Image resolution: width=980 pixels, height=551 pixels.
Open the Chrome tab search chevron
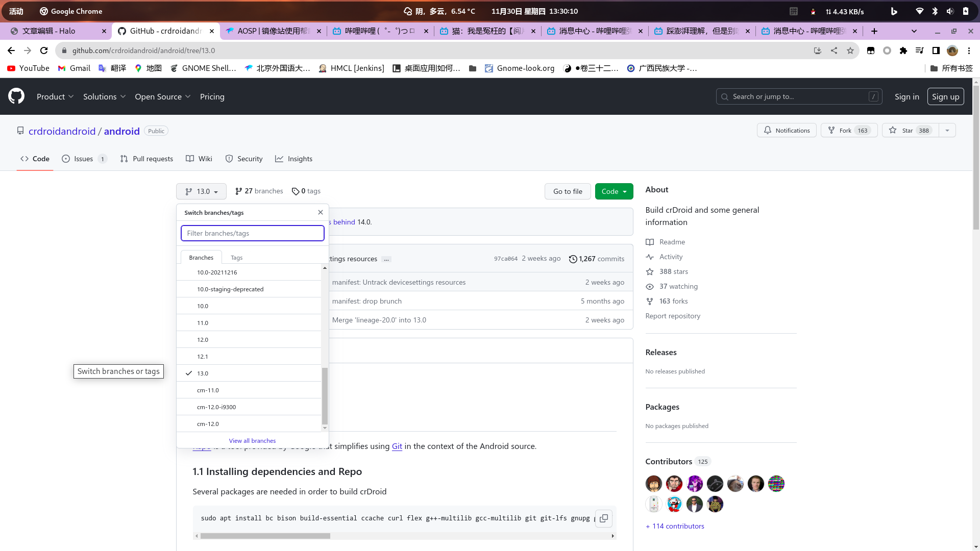(914, 31)
